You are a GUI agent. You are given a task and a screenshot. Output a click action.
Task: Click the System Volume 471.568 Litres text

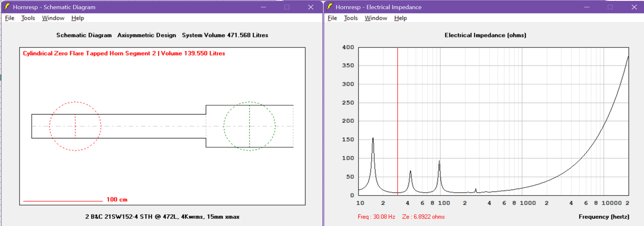[225, 35]
